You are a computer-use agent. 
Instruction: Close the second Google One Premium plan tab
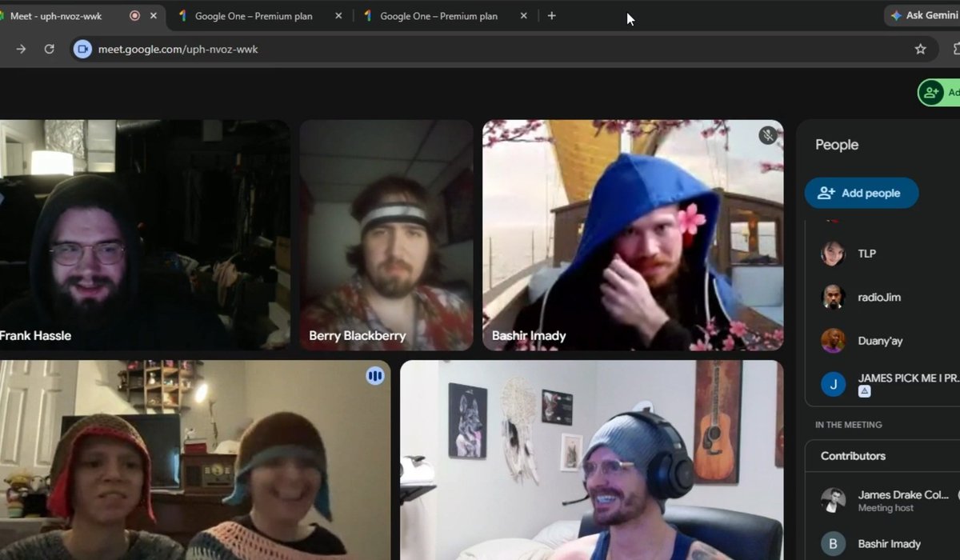click(523, 16)
